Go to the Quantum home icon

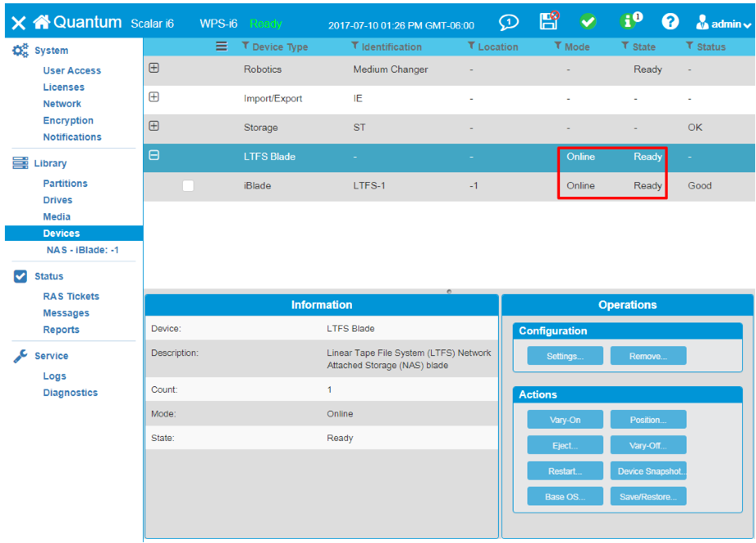(x=42, y=22)
